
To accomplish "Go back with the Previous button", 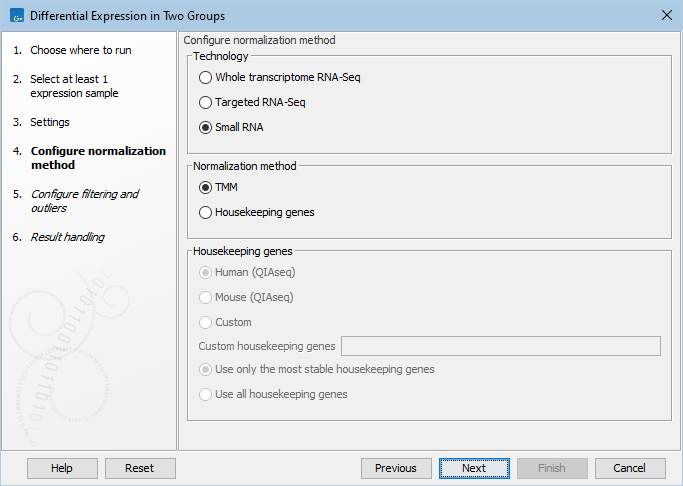I will coord(396,468).
